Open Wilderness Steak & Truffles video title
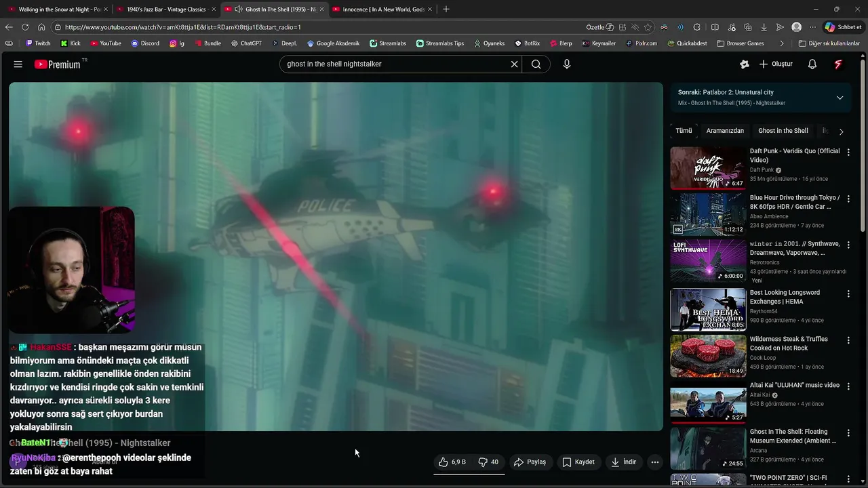The image size is (868, 488). coord(789,344)
